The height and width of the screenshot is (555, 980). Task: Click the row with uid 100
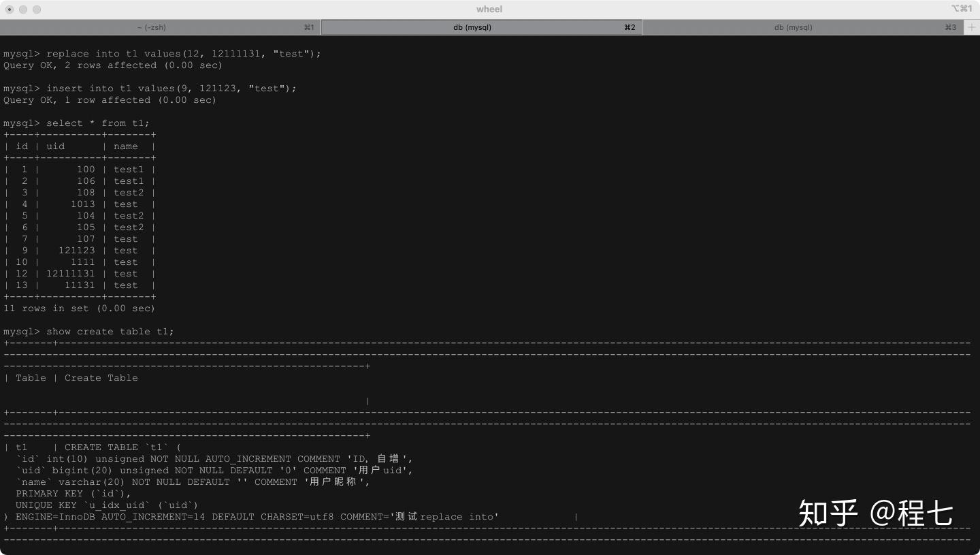(x=80, y=170)
